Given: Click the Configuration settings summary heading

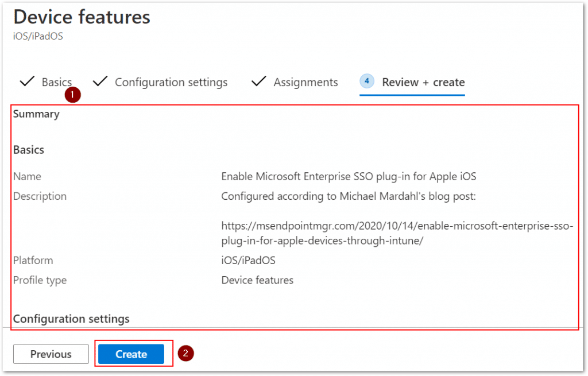Looking at the screenshot, I should coord(71,319).
